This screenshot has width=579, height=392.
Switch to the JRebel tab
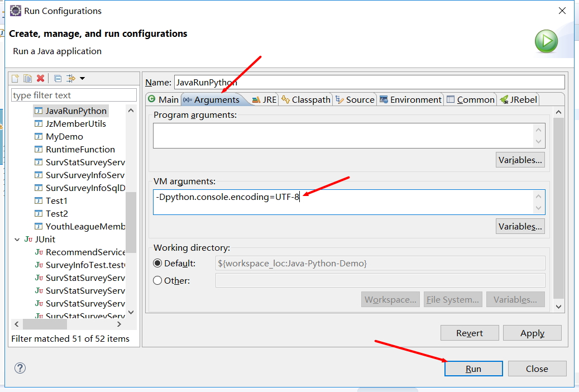coord(518,99)
